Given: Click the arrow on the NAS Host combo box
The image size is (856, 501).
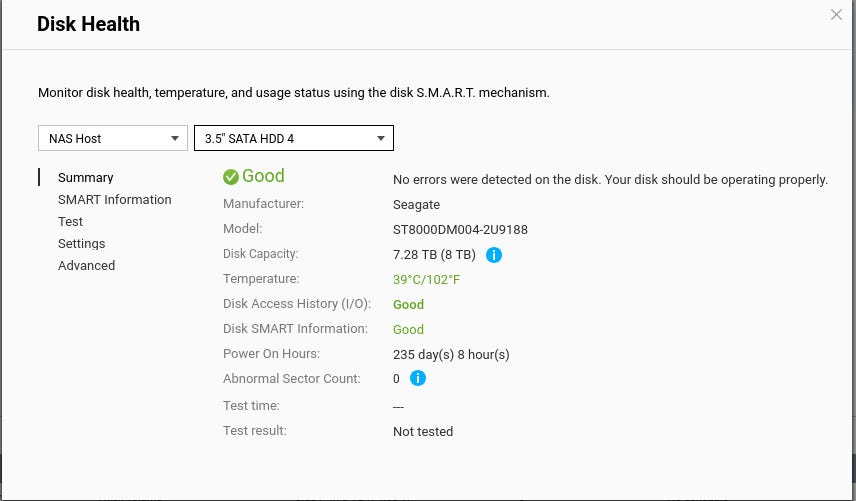Looking at the screenshot, I should pos(175,139).
